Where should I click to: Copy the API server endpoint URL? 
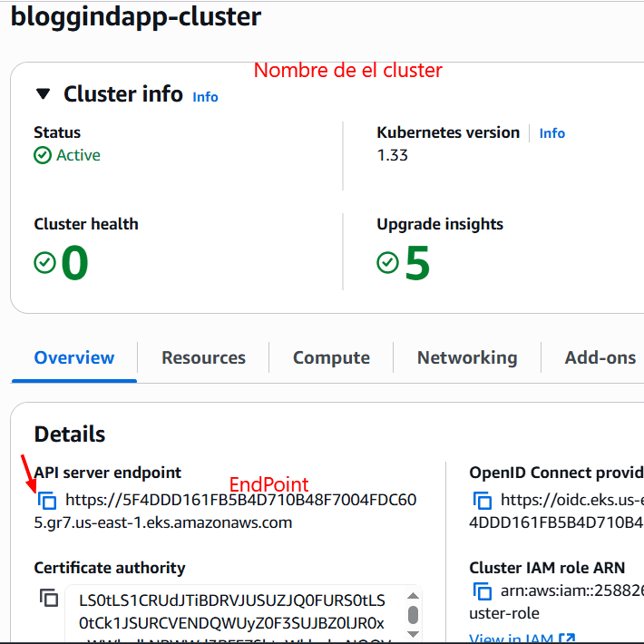(47, 501)
